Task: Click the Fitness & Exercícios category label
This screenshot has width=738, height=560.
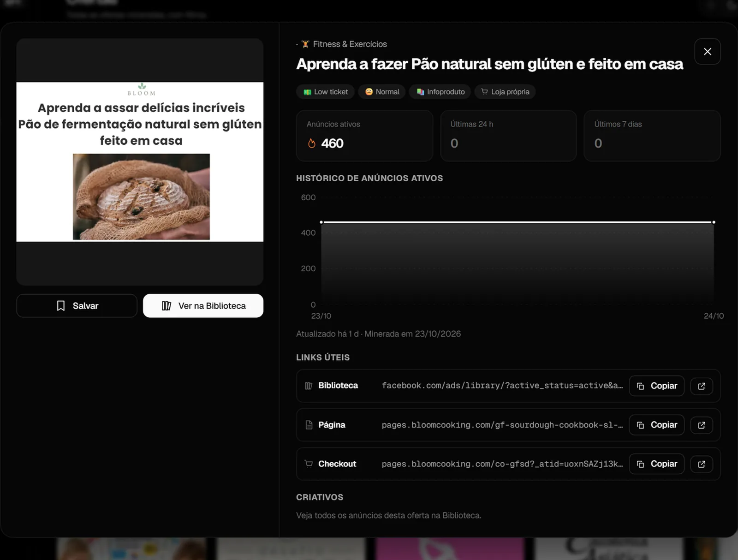Action: [350, 44]
